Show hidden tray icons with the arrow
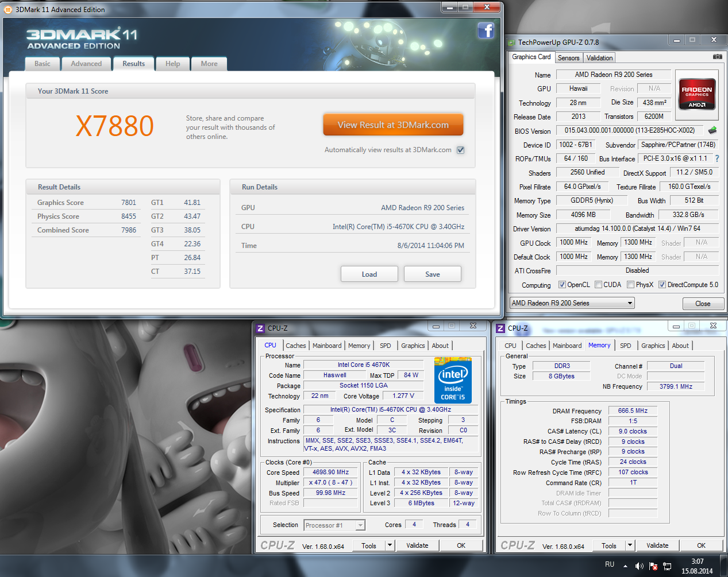The width and height of the screenshot is (728, 577). point(625,566)
